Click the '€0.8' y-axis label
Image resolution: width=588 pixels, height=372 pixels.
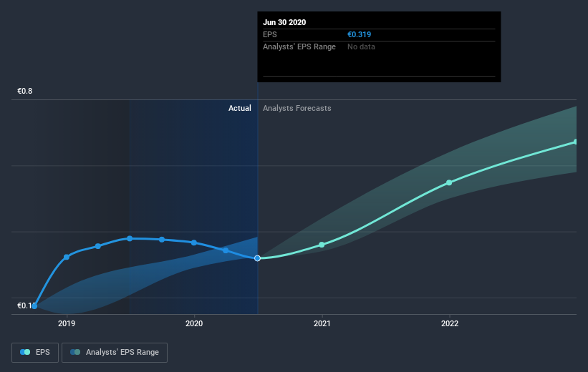point(25,91)
